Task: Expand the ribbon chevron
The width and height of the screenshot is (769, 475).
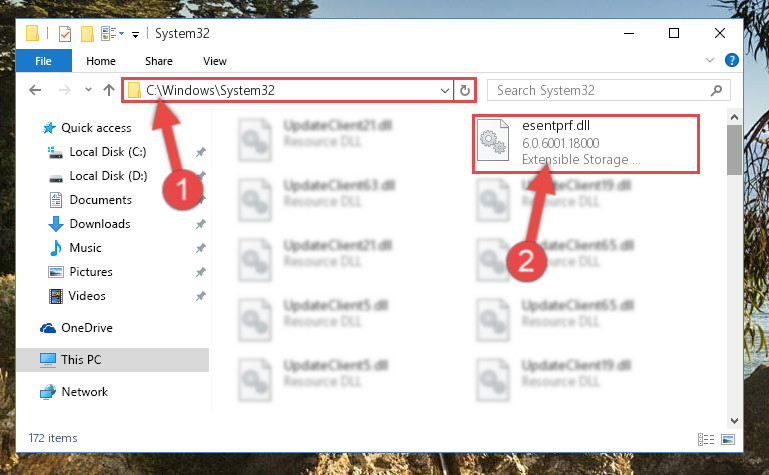Action: (709, 60)
